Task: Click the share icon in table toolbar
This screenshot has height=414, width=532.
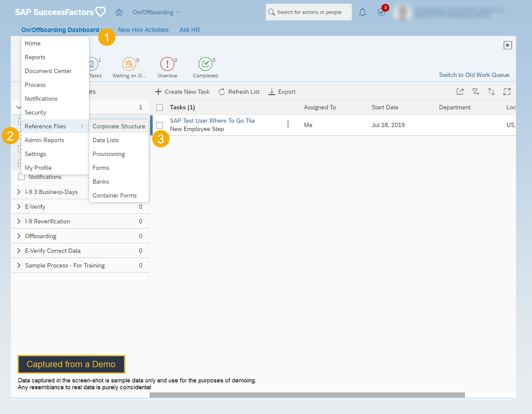Action: tap(460, 92)
